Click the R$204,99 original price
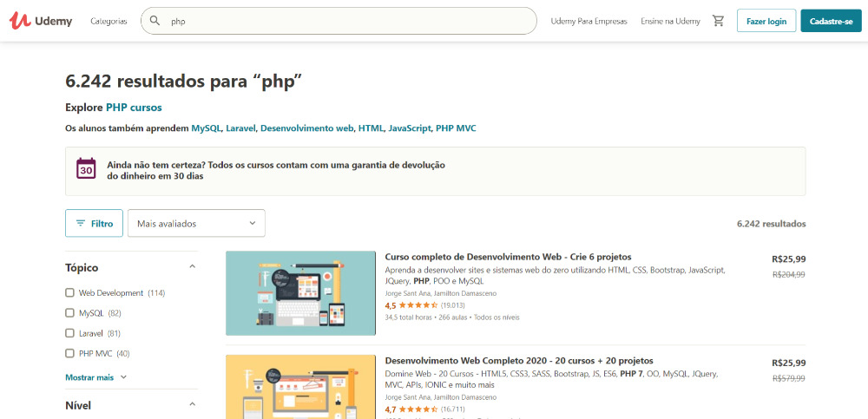The height and width of the screenshot is (419, 868). click(x=788, y=274)
